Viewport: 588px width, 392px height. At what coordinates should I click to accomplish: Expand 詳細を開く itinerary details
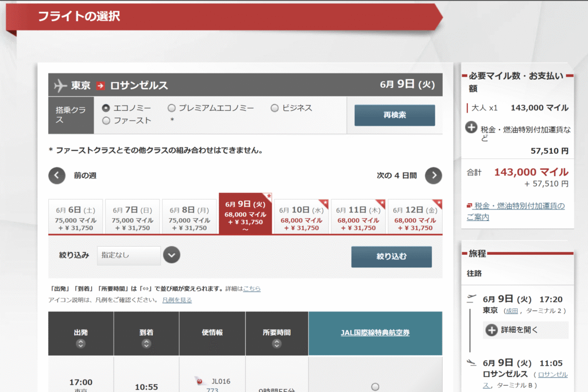pyautogui.click(x=525, y=330)
